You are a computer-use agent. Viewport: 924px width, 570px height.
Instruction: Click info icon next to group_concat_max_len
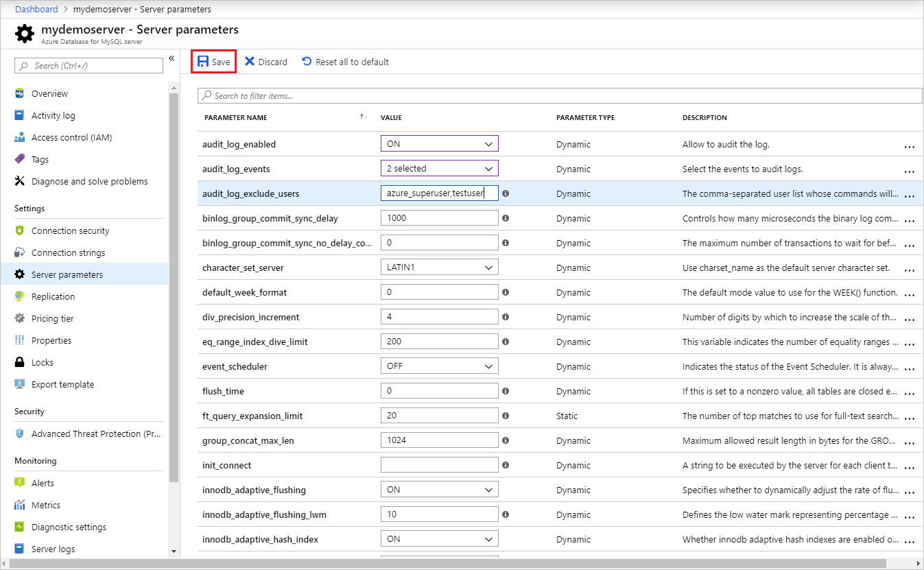pos(506,440)
